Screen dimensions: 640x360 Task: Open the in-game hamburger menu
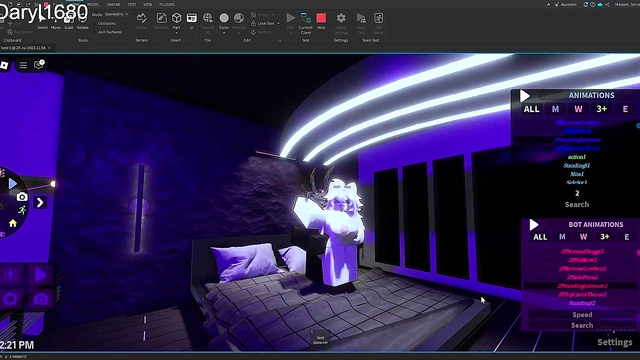[23, 65]
